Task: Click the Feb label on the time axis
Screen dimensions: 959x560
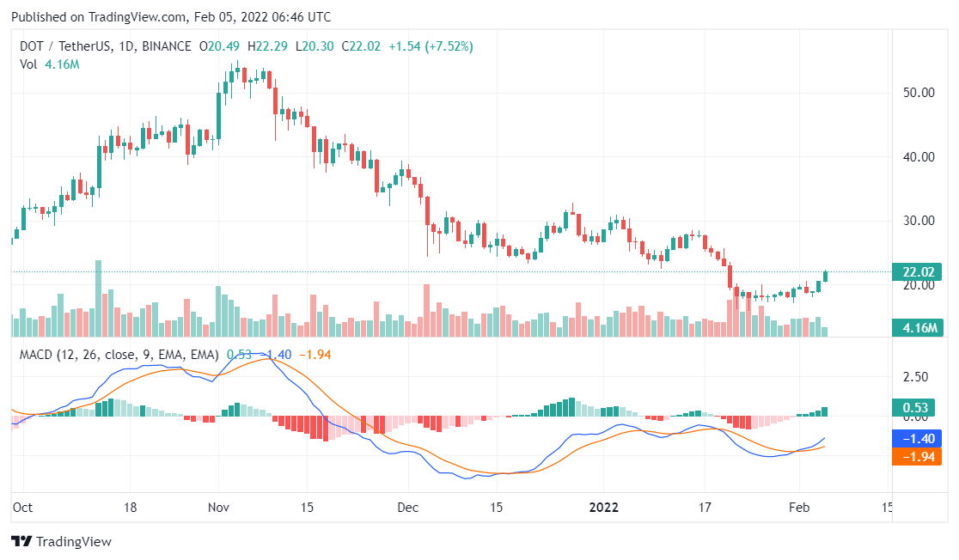Action: (799, 507)
